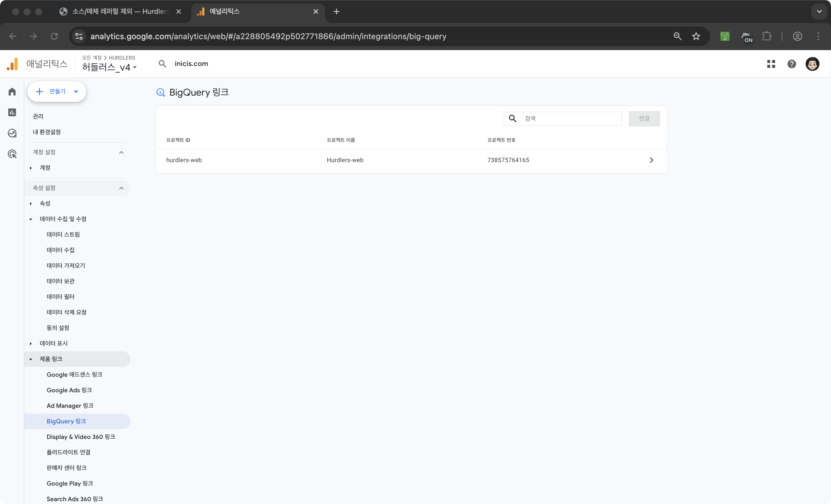Click the zoom magnifier icon in address bar
This screenshot has width=831, height=504.
(677, 36)
